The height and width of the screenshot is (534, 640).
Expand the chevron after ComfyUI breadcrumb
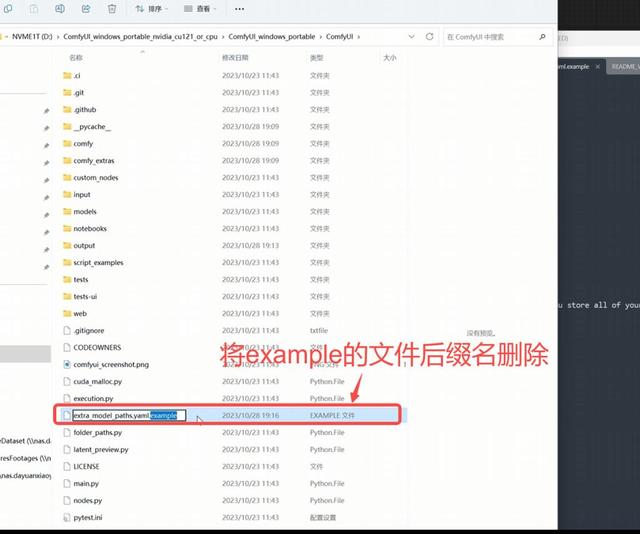359,37
